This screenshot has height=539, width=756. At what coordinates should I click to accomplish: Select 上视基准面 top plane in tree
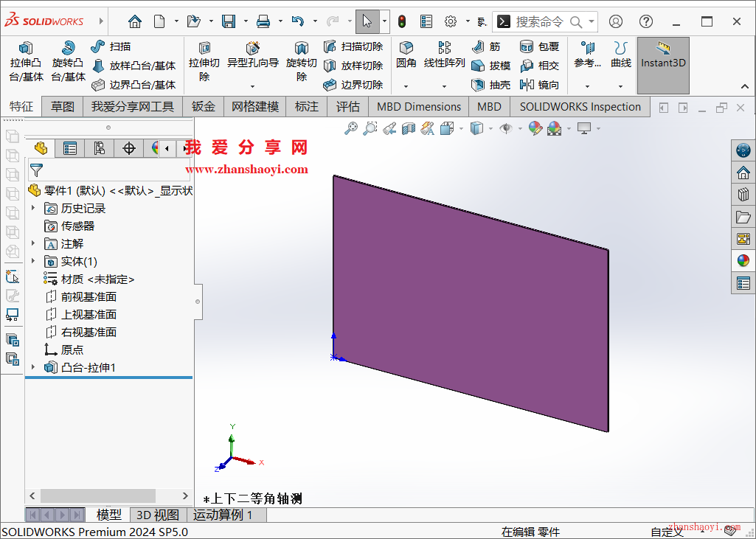tap(80, 314)
